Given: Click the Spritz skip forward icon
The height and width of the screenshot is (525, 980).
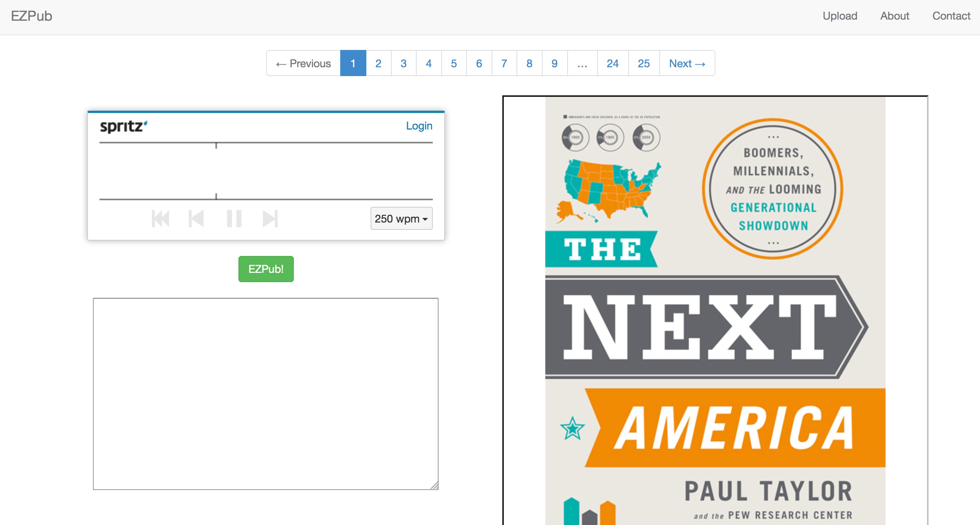Looking at the screenshot, I should [270, 219].
